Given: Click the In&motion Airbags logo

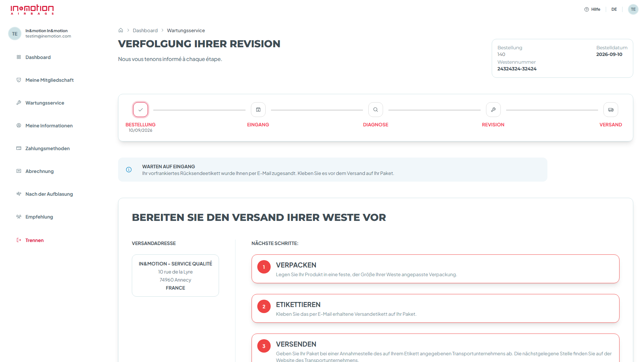Looking at the screenshot, I should 32,9.
